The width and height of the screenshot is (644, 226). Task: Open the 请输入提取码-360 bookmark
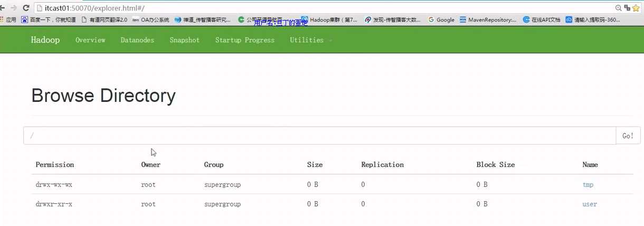click(x=593, y=20)
